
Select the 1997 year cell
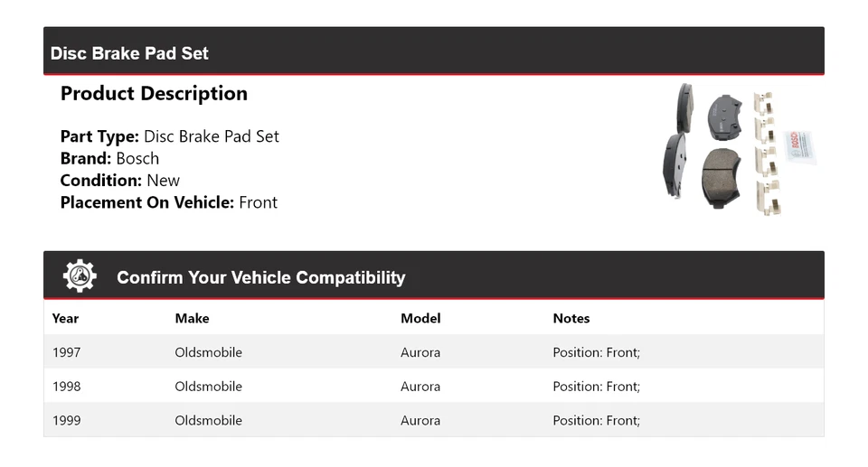pos(66,352)
